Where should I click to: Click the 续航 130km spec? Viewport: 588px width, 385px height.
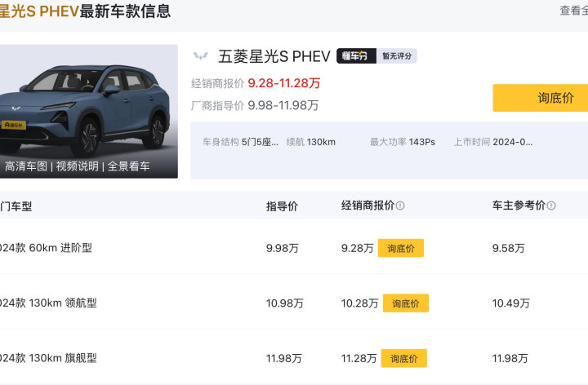tap(311, 142)
